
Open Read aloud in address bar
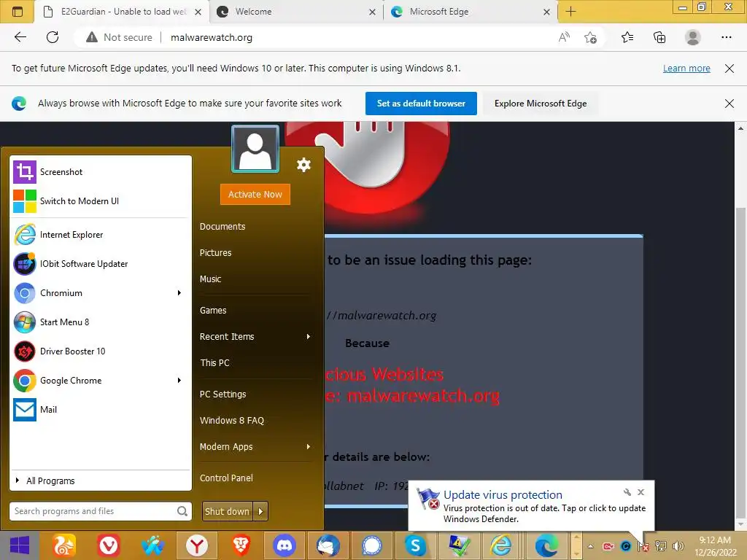tap(564, 37)
